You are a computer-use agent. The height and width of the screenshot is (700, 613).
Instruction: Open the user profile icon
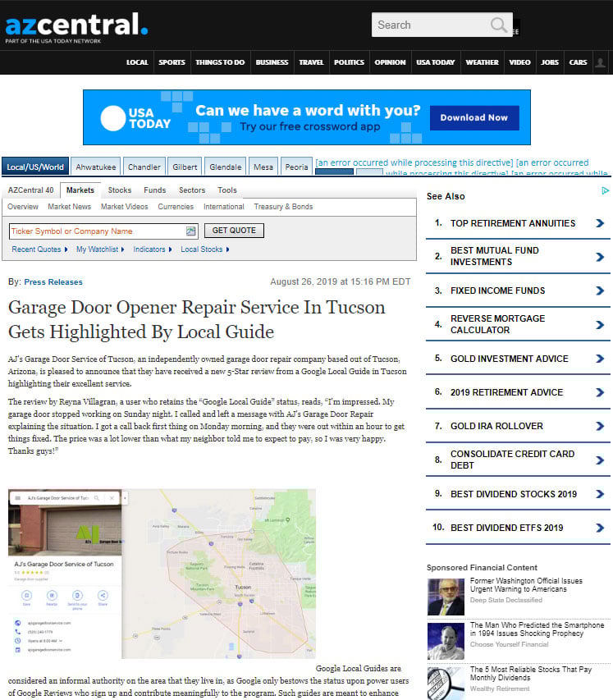(x=601, y=62)
